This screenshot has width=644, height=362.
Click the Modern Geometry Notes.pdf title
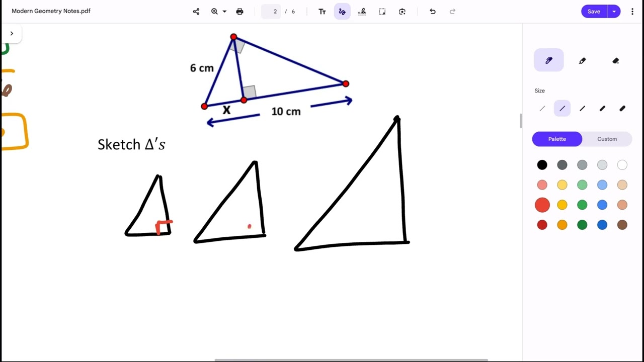tap(51, 11)
